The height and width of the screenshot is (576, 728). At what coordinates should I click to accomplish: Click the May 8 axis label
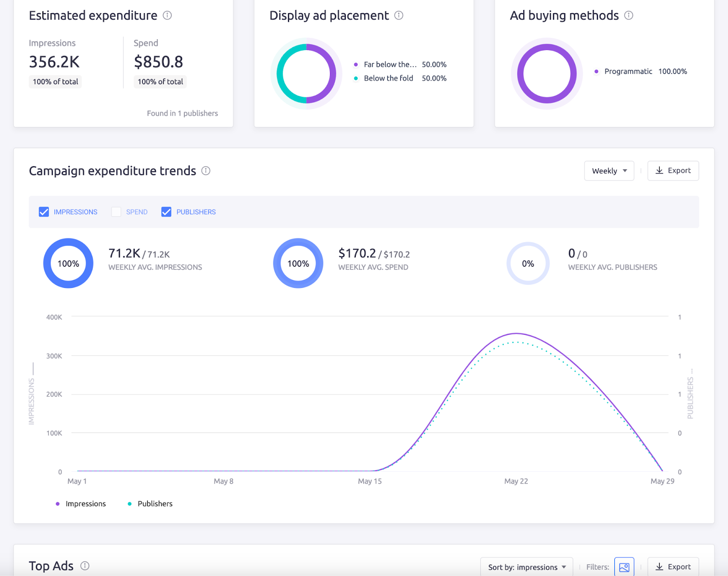(223, 481)
